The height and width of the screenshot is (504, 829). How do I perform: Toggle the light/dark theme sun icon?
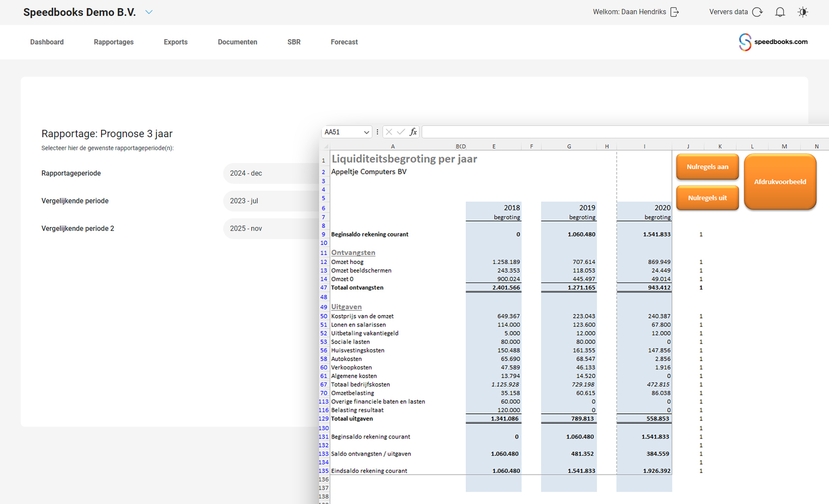tap(803, 12)
